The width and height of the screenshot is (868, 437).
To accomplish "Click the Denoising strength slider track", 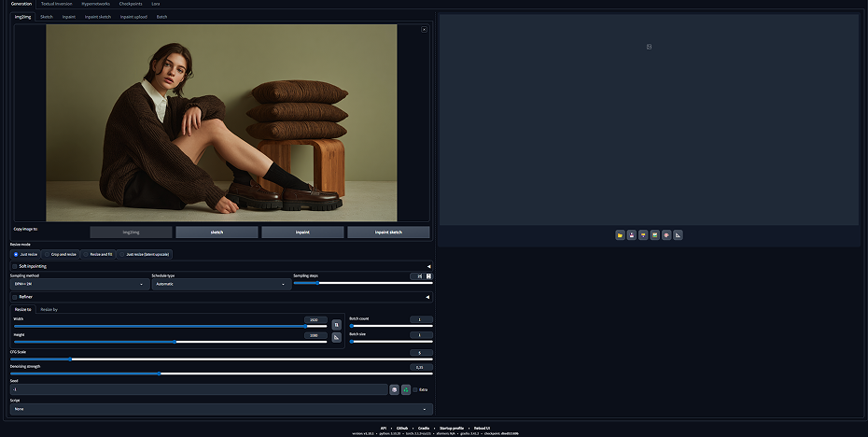I will [221, 374].
